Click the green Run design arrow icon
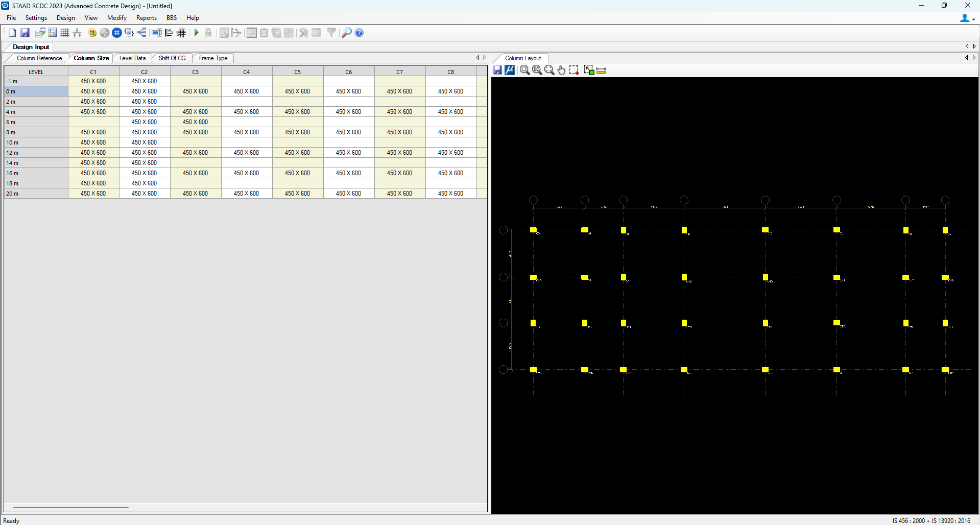The image size is (980, 525). 196,33
